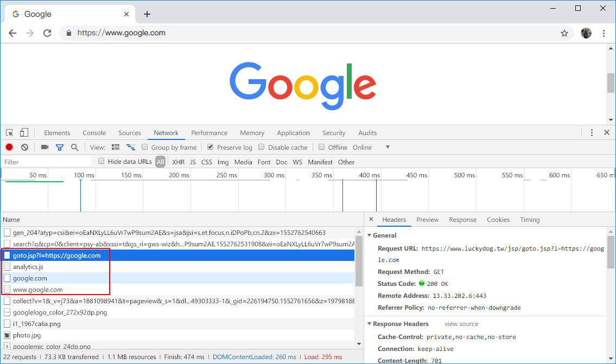Filter requests by Media

(243, 162)
